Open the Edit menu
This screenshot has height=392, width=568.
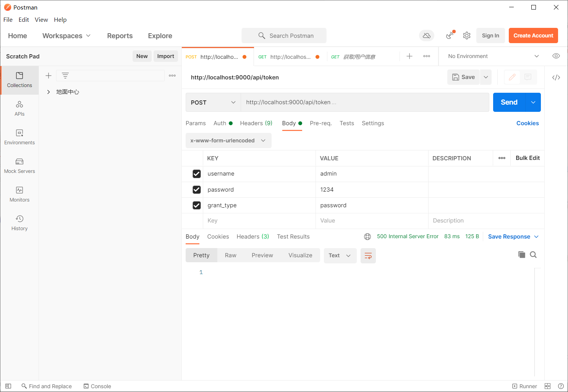[x=24, y=20]
